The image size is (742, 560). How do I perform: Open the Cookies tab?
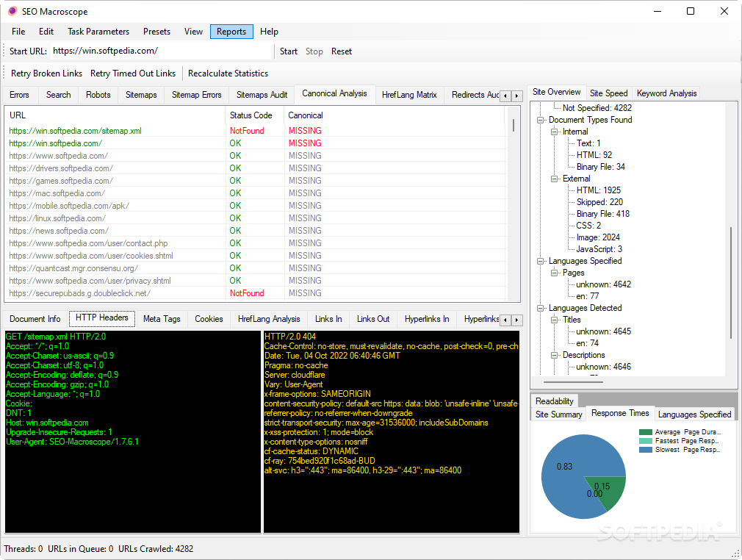(209, 319)
